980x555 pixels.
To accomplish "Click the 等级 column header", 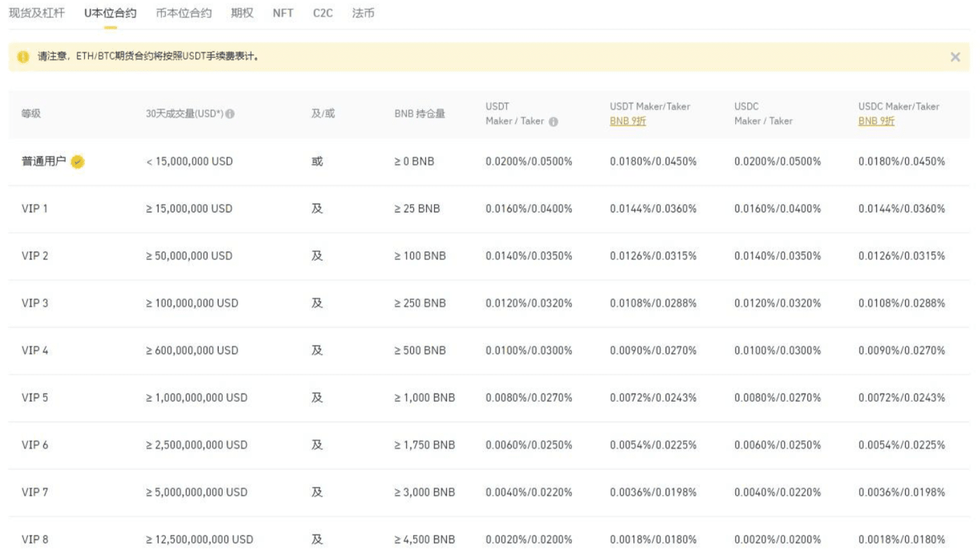I will (x=31, y=114).
